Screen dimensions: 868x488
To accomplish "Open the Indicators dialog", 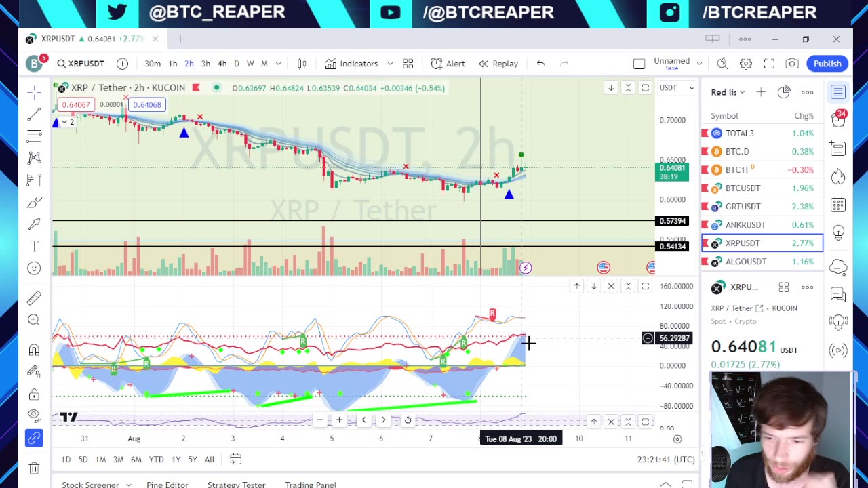I will [351, 64].
